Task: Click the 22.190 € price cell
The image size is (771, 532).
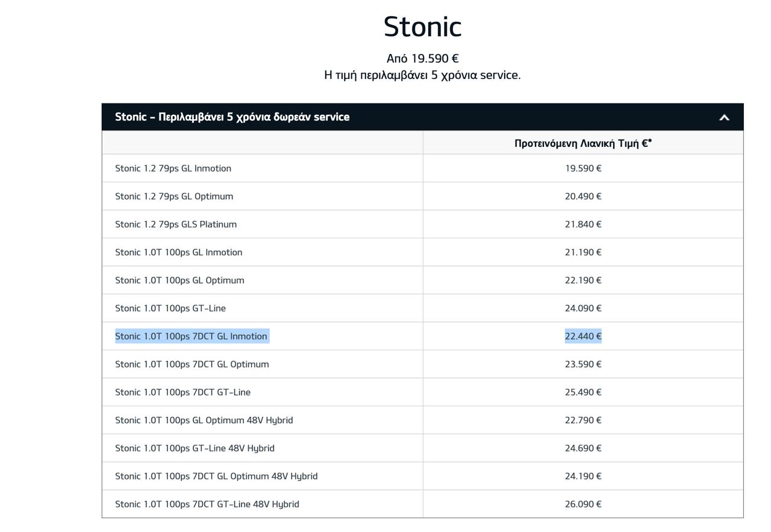Action: (582, 280)
